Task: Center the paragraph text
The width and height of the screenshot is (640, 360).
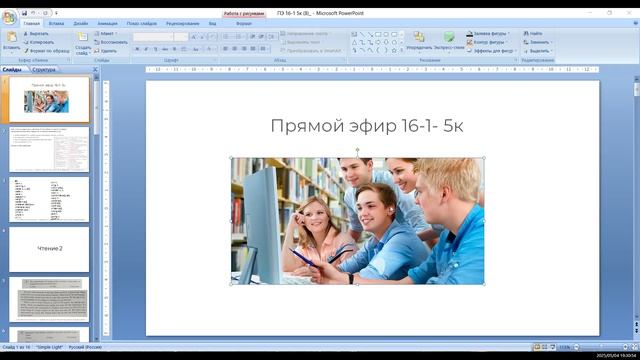Action: [x=234, y=49]
